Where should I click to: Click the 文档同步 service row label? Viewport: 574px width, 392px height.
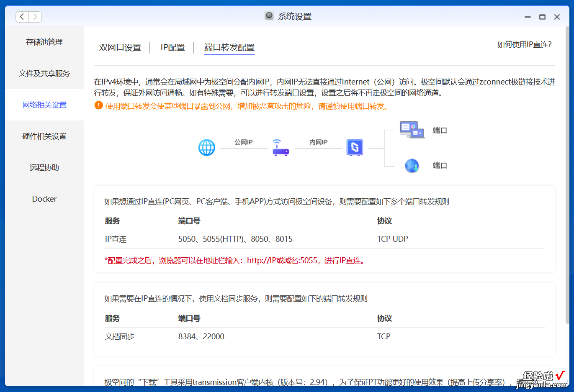(x=120, y=336)
